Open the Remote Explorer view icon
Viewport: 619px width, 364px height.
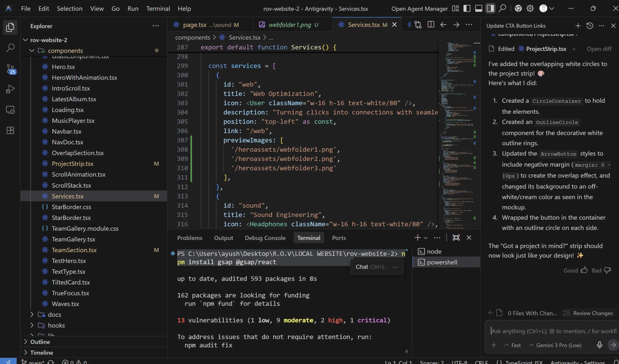pyautogui.click(x=10, y=110)
